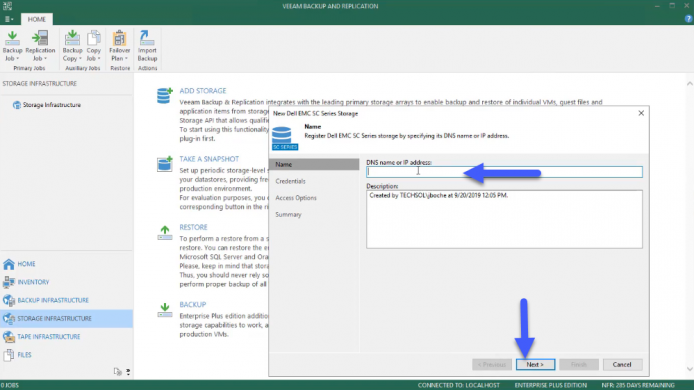Select the Summary wizard step
The image size is (694, 390).
pyautogui.click(x=288, y=214)
